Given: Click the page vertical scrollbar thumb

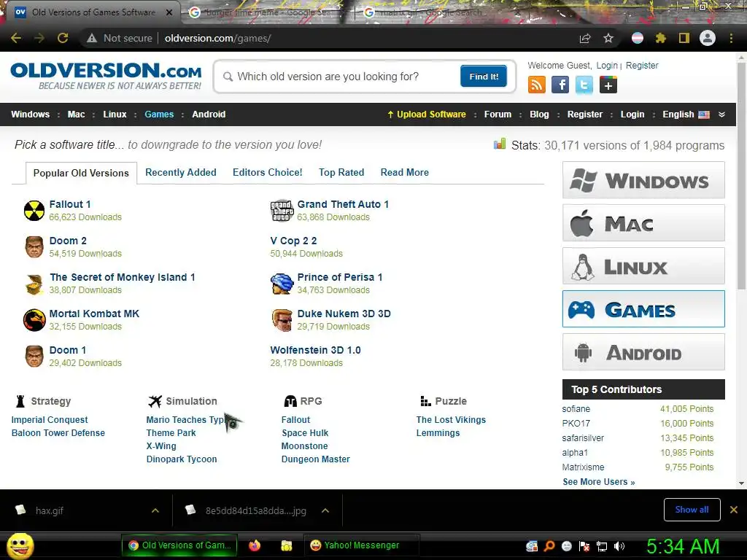Looking at the screenshot, I should click(x=741, y=176).
